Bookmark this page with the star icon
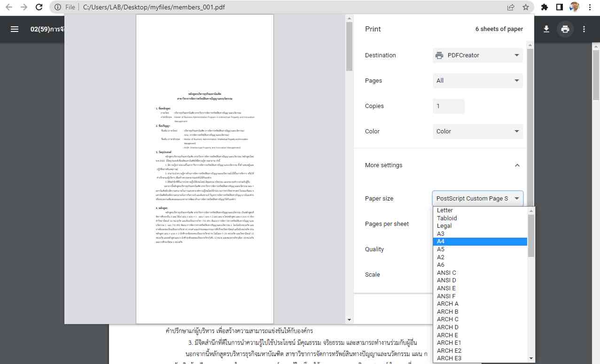Screen dimensions: 600x364 coord(526,7)
